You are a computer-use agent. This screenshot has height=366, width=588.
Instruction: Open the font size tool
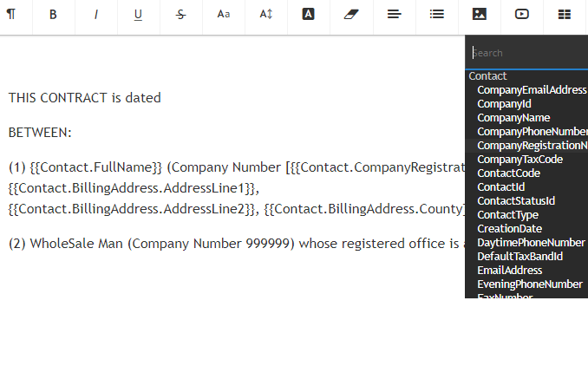tap(266, 14)
